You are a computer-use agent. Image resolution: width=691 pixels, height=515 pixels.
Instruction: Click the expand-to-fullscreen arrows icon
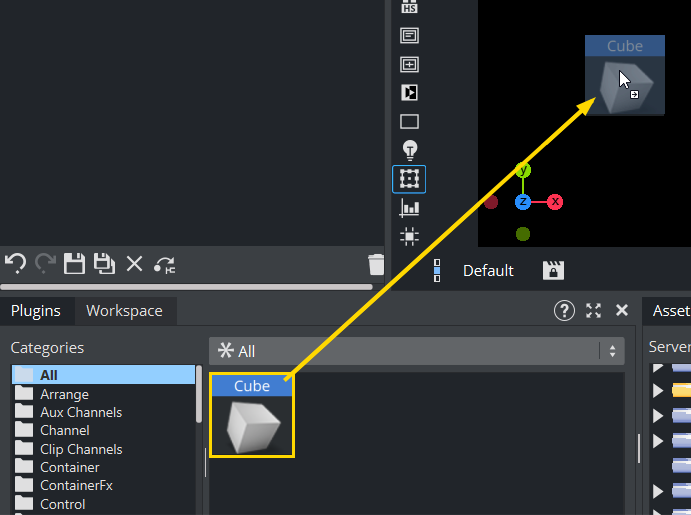coord(593,311)
